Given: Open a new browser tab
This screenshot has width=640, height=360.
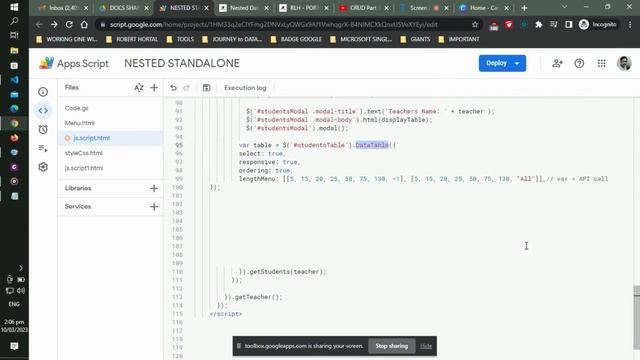Looking at the screenshot, I should [x=524, y=8].
